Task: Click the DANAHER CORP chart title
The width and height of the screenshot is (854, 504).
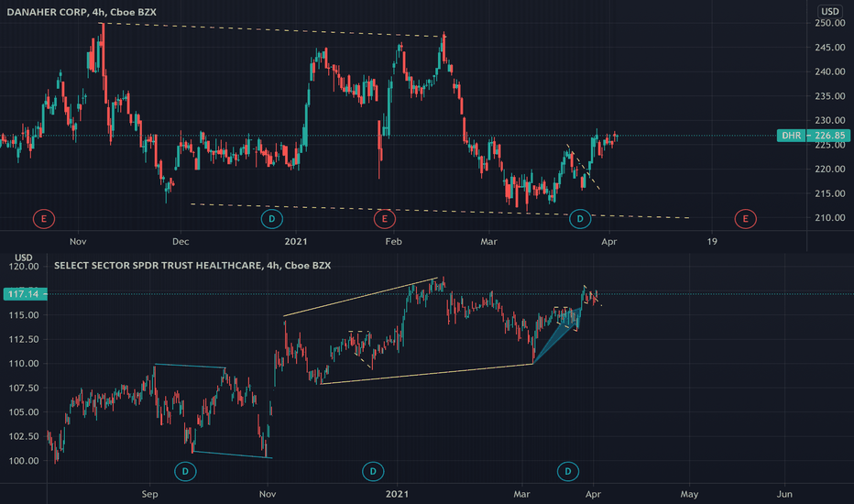Action: click(82, 12)
